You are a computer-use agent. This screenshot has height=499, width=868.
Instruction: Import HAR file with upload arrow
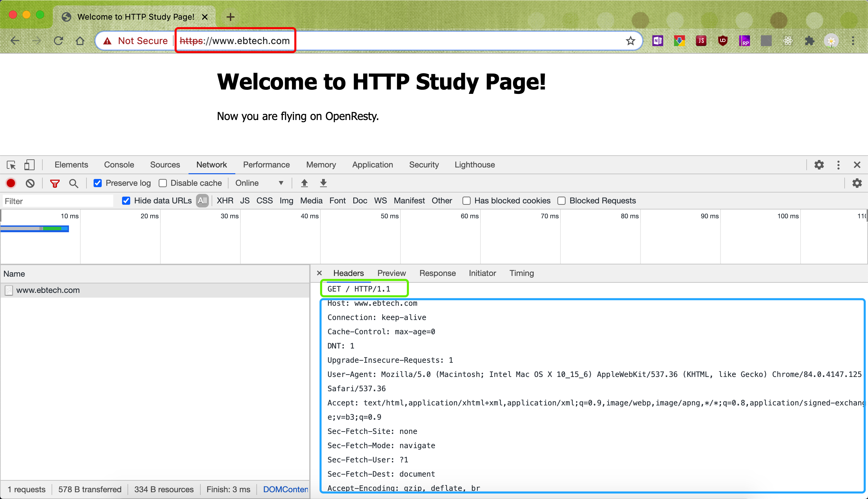click(x=304, y=183)
